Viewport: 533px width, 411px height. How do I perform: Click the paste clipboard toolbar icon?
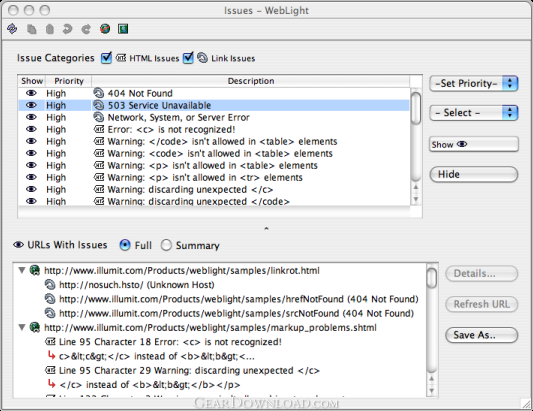(50, 29)
